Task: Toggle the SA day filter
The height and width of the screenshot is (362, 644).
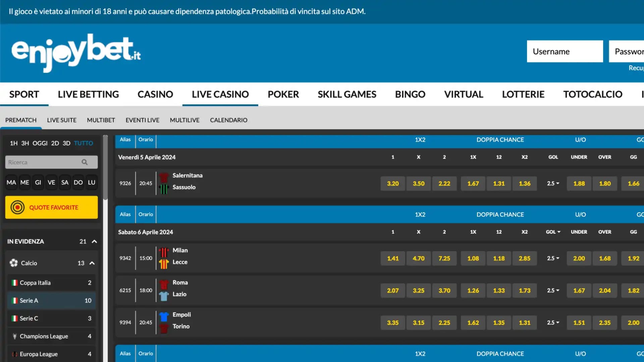Action: point(65,182)
